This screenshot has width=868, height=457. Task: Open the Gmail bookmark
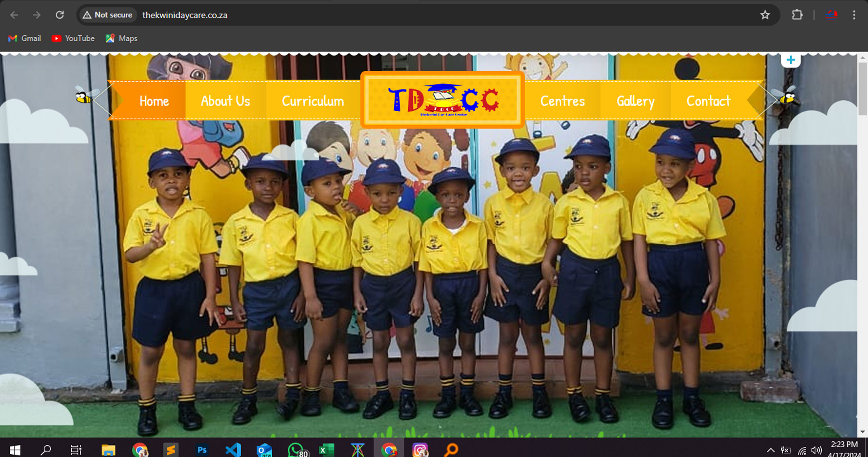(24, 38)
